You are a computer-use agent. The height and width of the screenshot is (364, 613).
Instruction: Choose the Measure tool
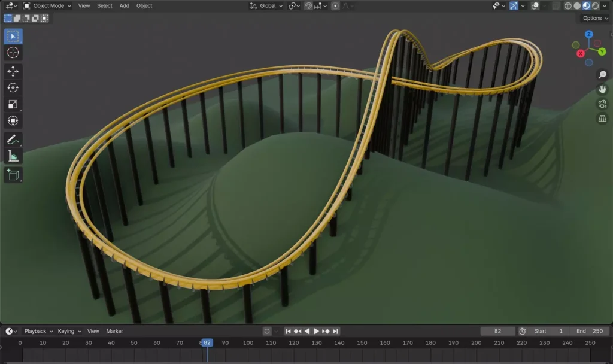coord(13,156)
